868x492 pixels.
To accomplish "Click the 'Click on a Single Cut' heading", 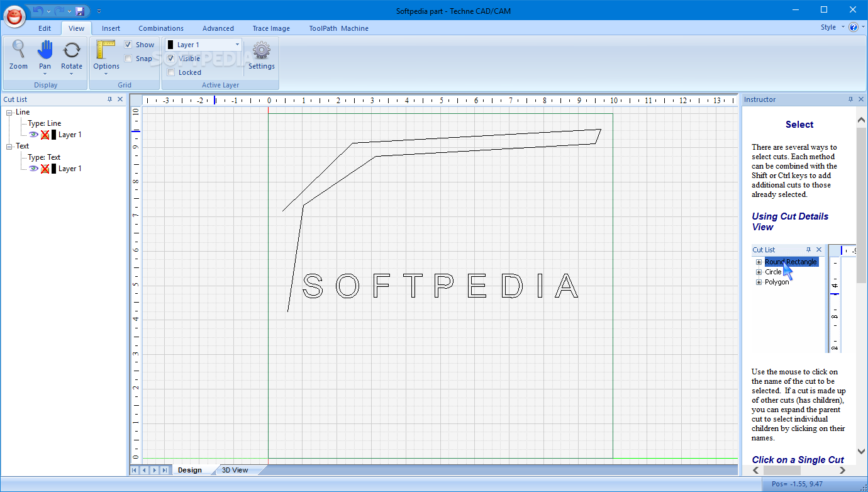I will [x=798, y=460].
